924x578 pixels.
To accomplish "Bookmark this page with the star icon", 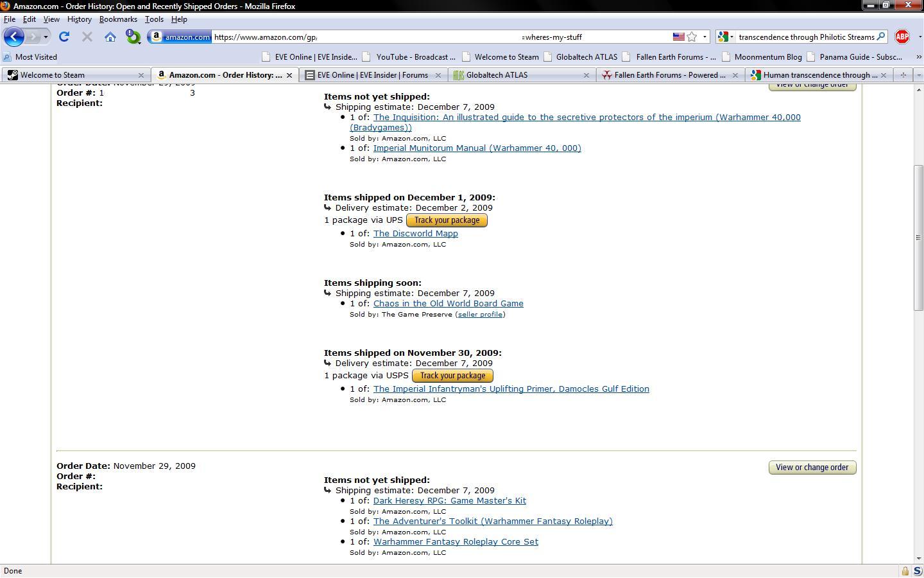I will point(692,37).
